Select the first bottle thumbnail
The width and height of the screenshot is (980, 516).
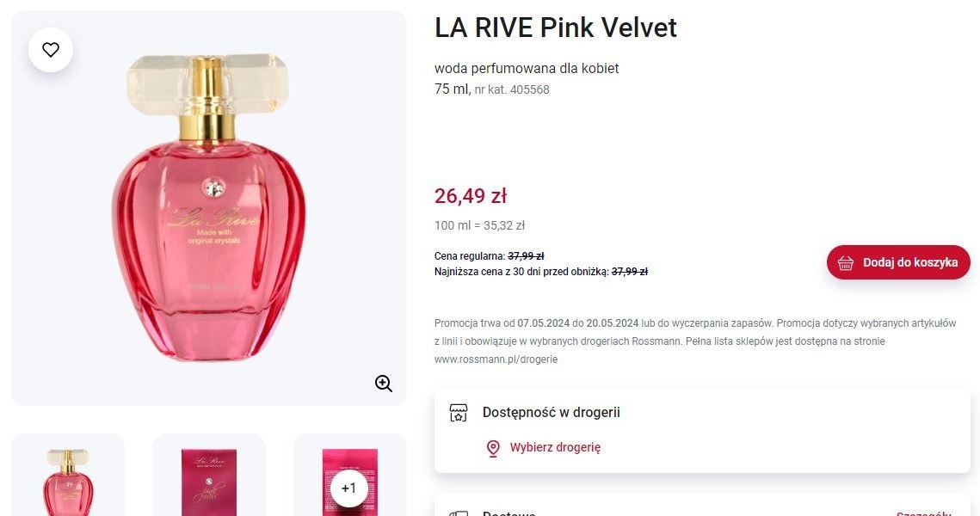pos(68,477)
